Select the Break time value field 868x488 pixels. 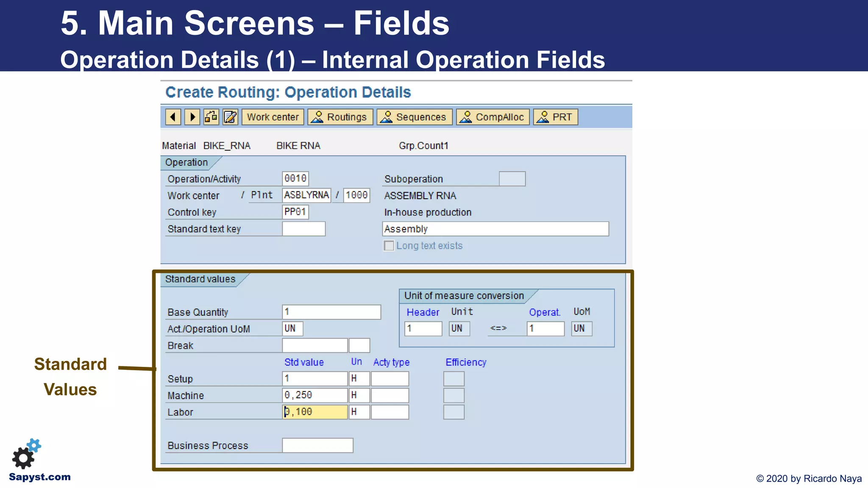pos(315,345)
